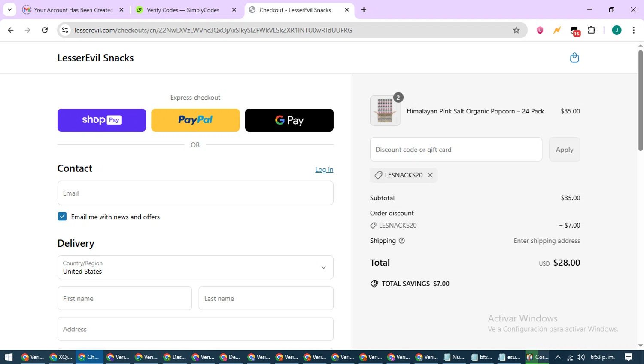Open the orange lightning bolt browser extension
Viewport: 644px width, 364px height.
pyautogui.click(x=557, y=30)
